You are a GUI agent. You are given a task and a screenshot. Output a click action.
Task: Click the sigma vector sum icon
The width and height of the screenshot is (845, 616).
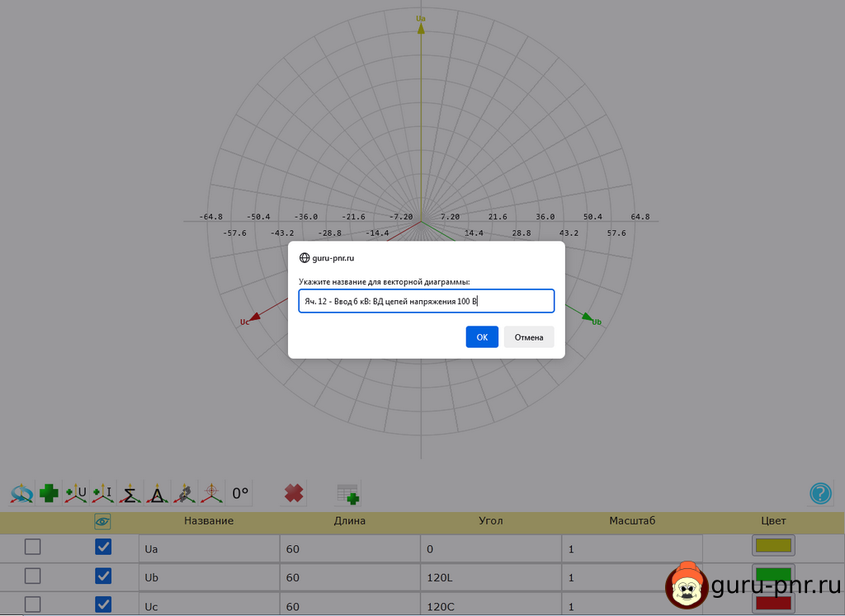(x=130, y=493)
